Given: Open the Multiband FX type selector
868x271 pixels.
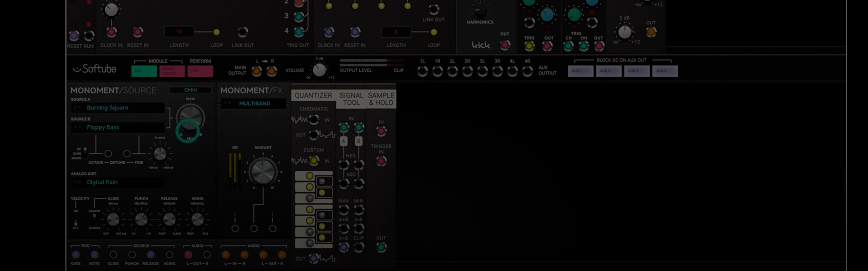Looking at the screenshot, I should coord(254,104).
